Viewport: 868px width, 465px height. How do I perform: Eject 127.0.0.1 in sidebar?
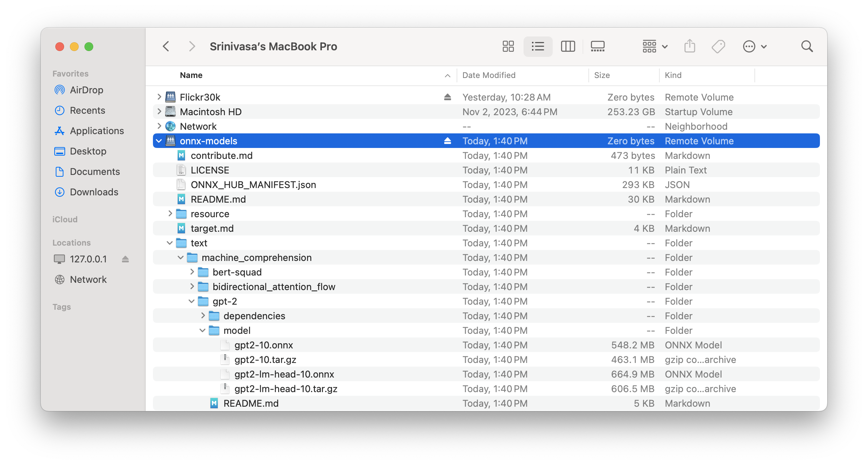click(x=125, y=259)
